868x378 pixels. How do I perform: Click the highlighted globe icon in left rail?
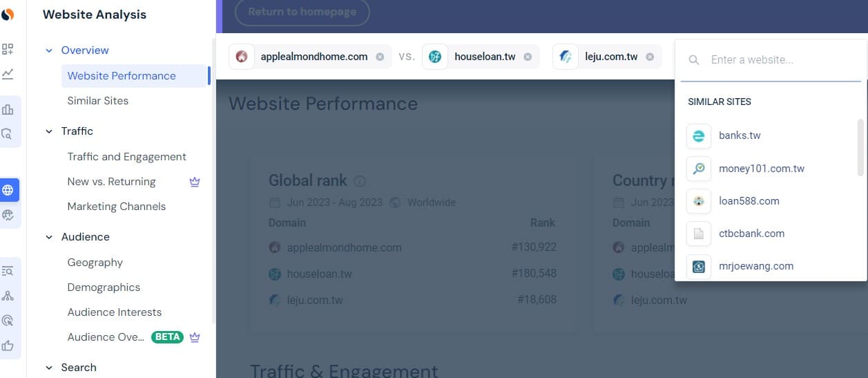(x=8, y=189)
